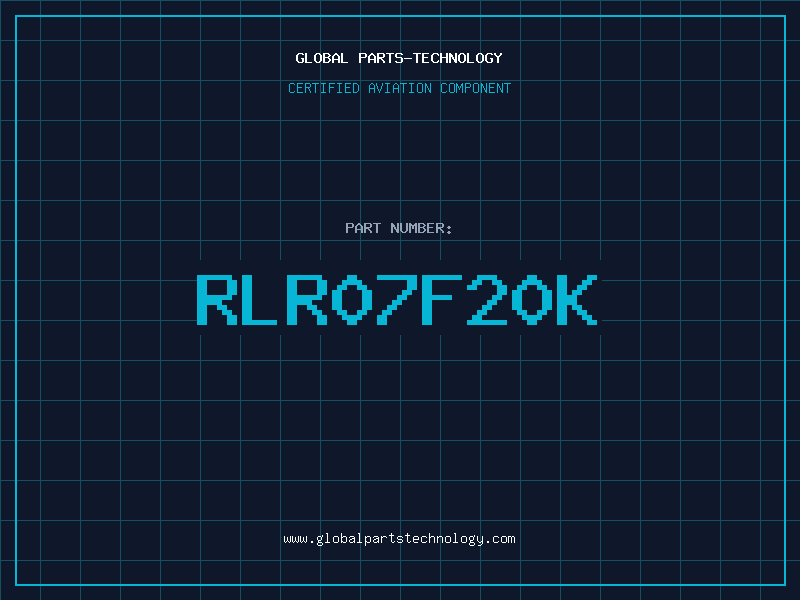The width and height of the screenshot is (800, 600).
Task: Click the CERTIFIED AVIATION COMPONENT subtitle
Action: coord(399,88)
